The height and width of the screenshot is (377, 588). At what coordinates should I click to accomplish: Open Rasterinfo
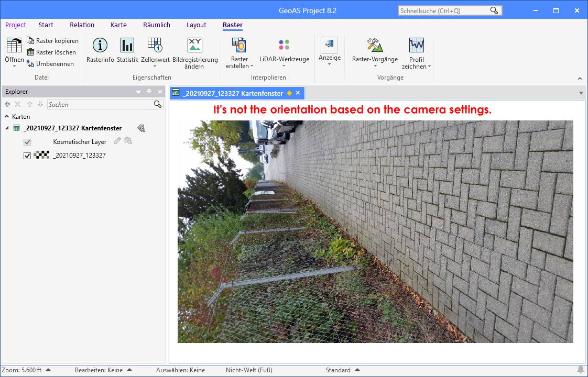click(100, 50)
